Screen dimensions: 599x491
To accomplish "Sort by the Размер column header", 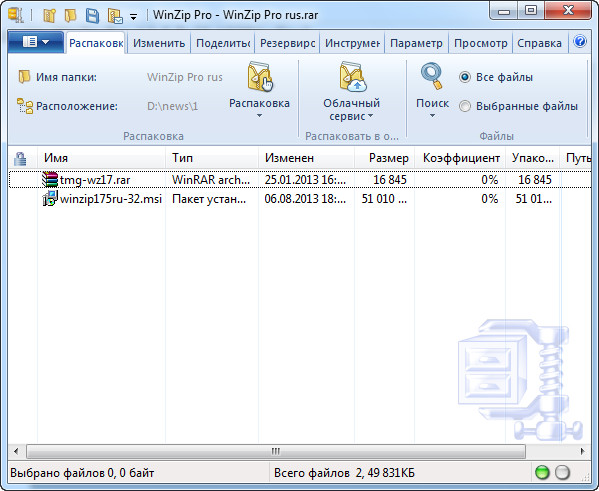I will pos(385,158).
